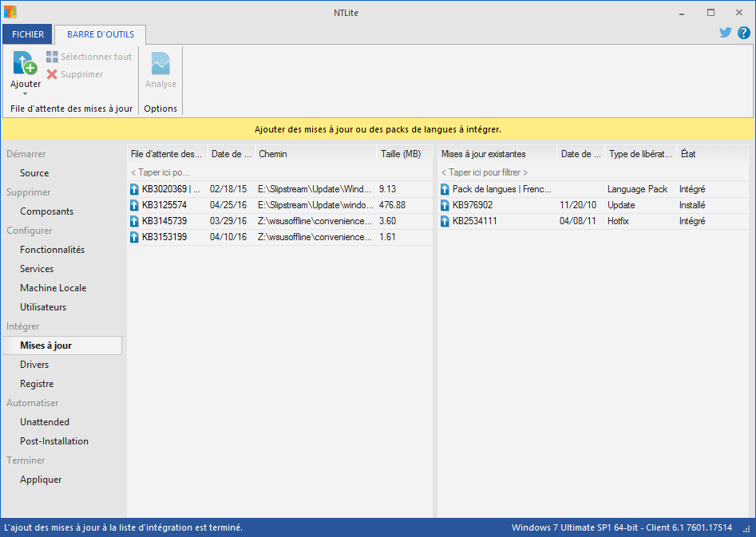This screenshot has height=537, width=756.
Task: Select Services in sidebar
Action: [37, 268]
